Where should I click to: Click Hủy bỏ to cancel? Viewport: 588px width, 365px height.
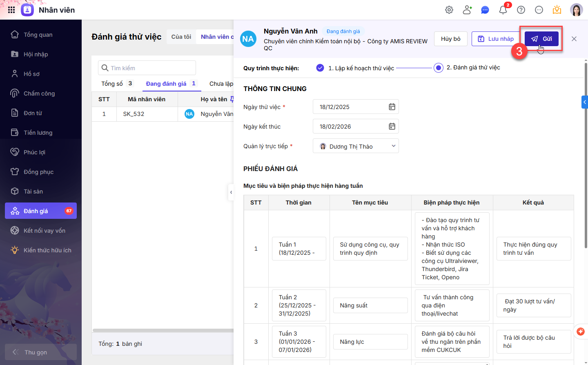(x=450, y=39)
